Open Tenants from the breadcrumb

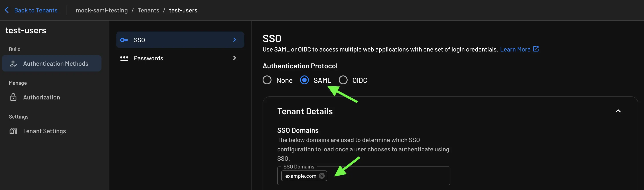point(148,10)
